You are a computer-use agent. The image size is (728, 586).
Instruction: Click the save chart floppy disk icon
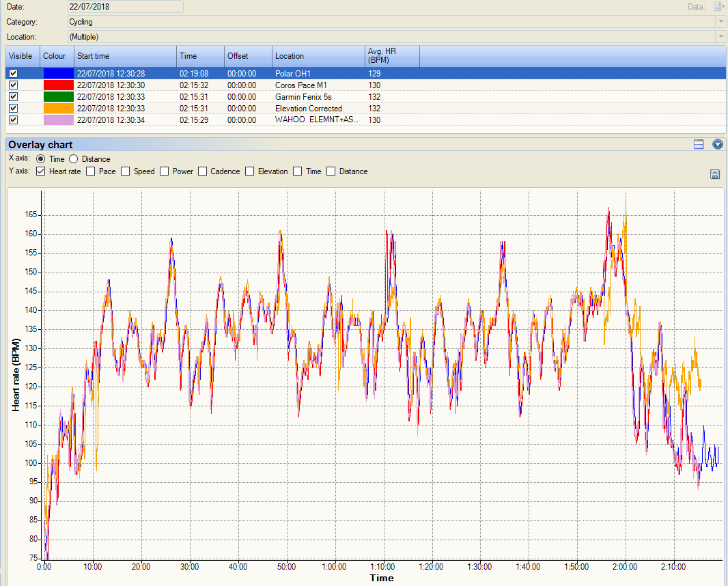pos(715,174)
